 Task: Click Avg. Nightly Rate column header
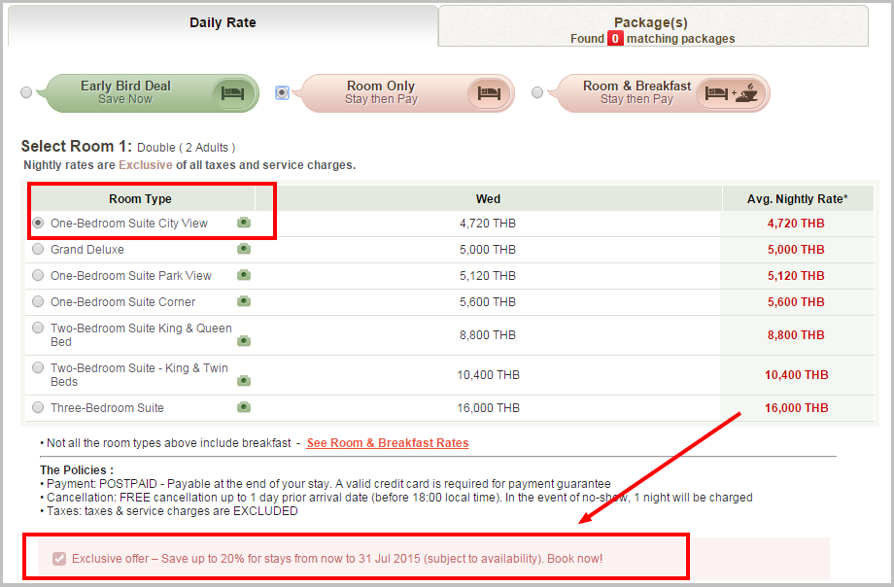tap(797, 199)
